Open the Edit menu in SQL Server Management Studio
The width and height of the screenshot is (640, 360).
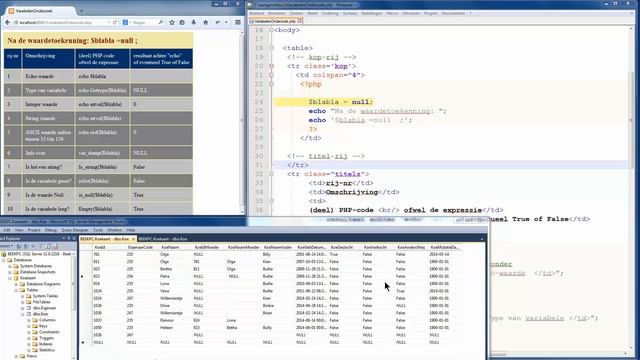pos(7,230)
